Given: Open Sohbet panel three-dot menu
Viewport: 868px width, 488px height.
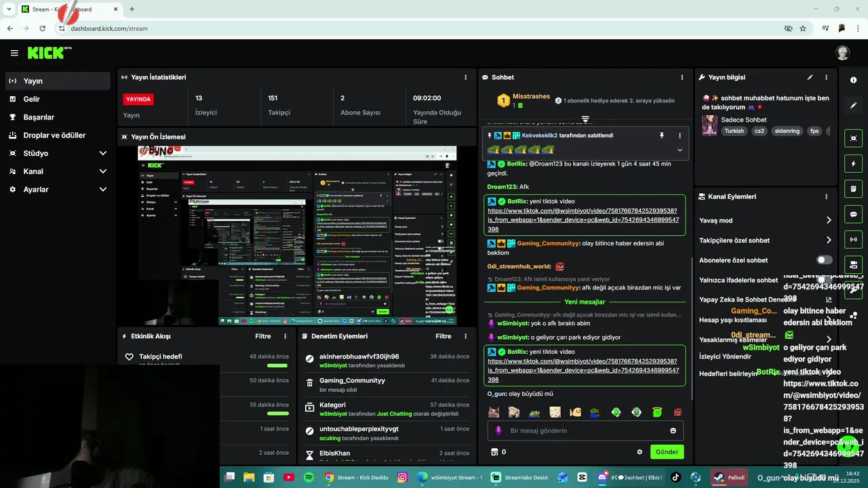Looking at the screenshot, I should pos(682,77).
